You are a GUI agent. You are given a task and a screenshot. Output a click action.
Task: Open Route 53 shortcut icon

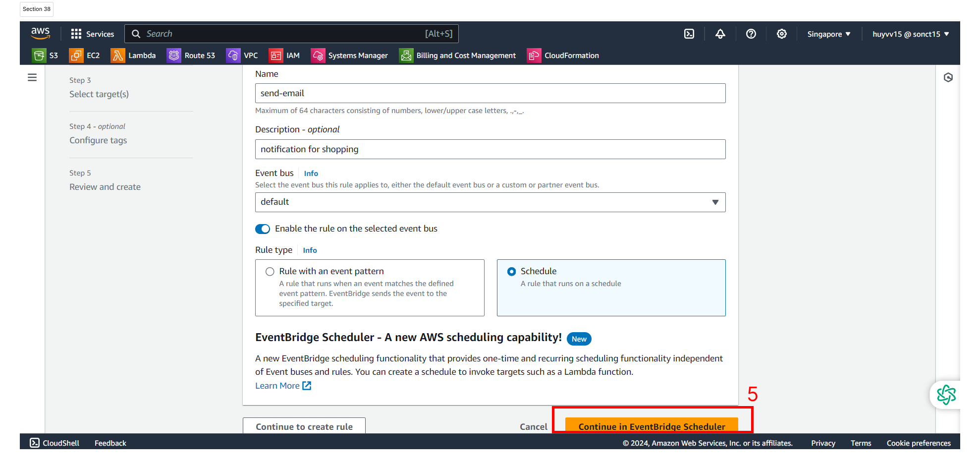174,56
